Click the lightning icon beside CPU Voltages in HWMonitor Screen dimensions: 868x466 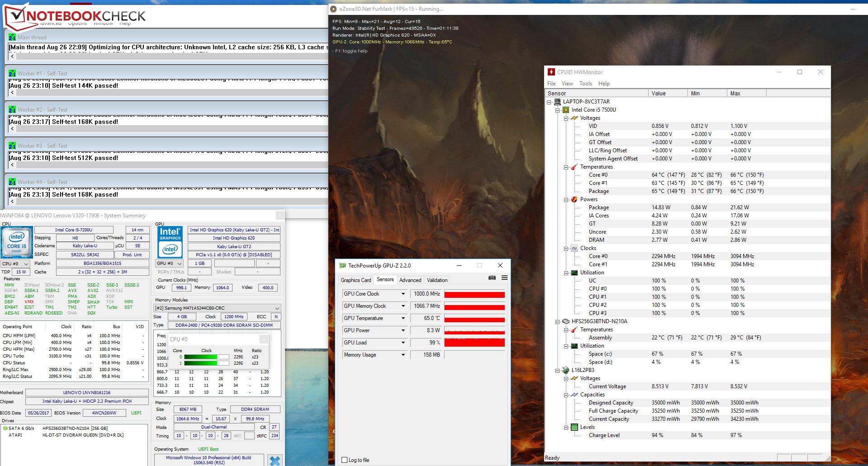point(574,118)
